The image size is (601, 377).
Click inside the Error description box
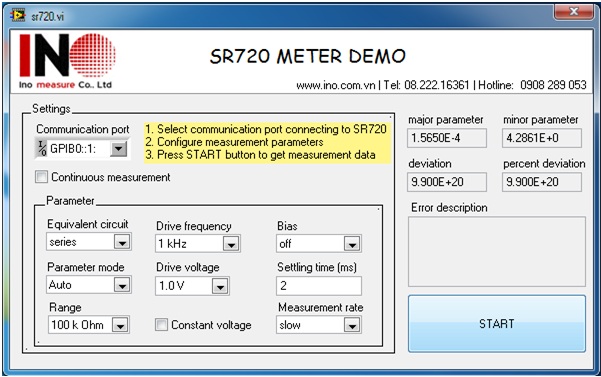(x=497, y=252)
